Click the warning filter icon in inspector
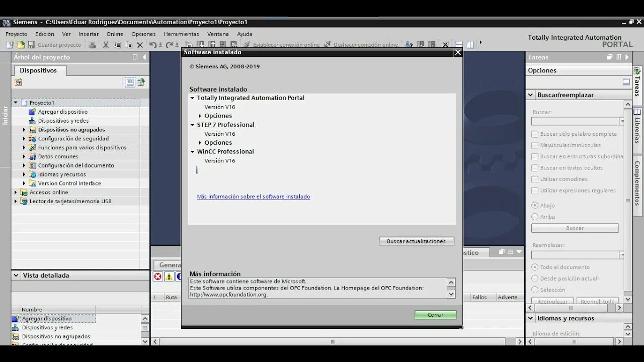 point(169,277)
